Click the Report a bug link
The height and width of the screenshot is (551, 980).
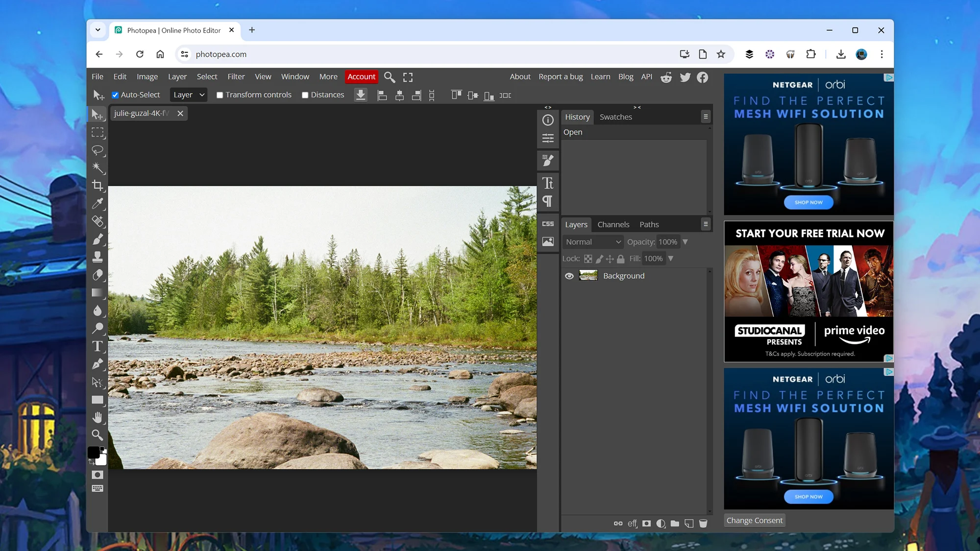561,76
